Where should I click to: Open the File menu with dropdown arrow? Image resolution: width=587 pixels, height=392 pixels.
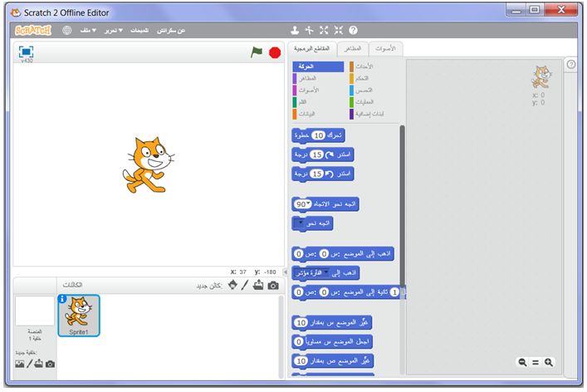[88, 31]
